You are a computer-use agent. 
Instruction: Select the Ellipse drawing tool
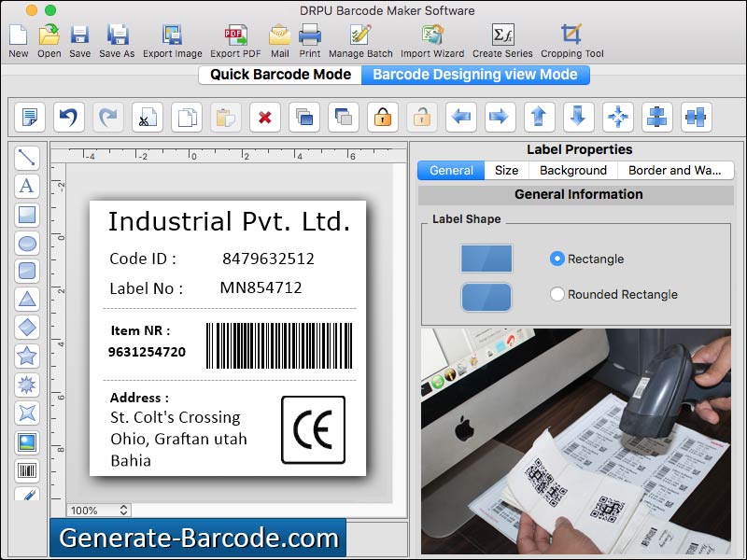tap(27, 244)
